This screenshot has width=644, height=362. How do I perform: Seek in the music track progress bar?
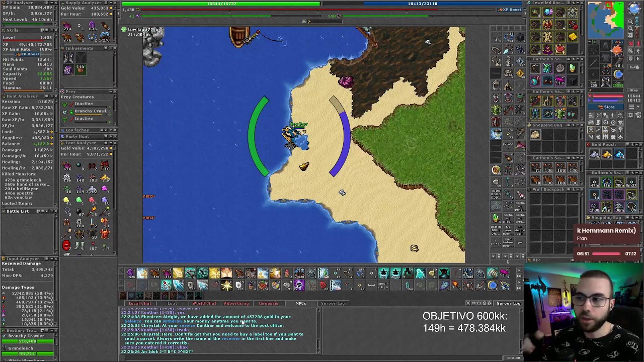click(606, 254)
